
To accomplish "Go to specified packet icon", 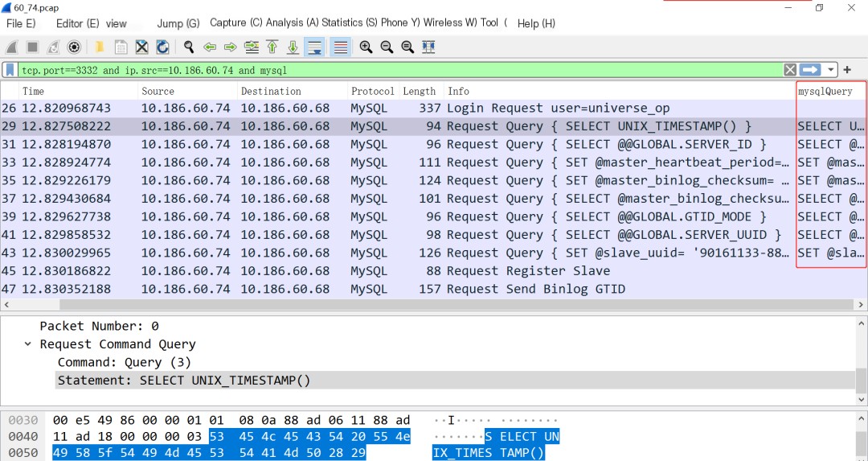I will pyautogui.click(x=252, y=47).
